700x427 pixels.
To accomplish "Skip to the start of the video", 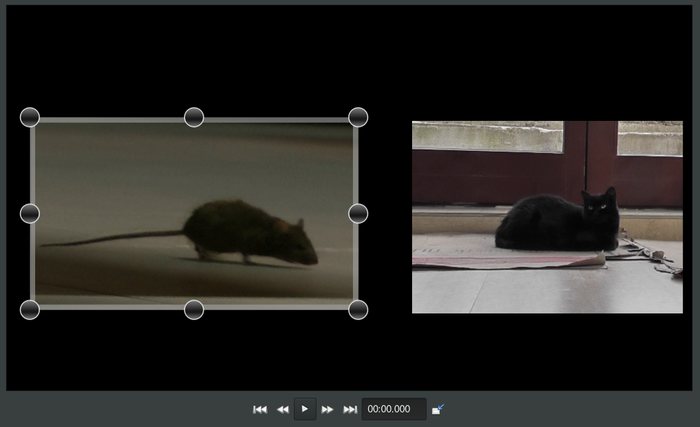I will pyautogui.click(x=260, y=409).
